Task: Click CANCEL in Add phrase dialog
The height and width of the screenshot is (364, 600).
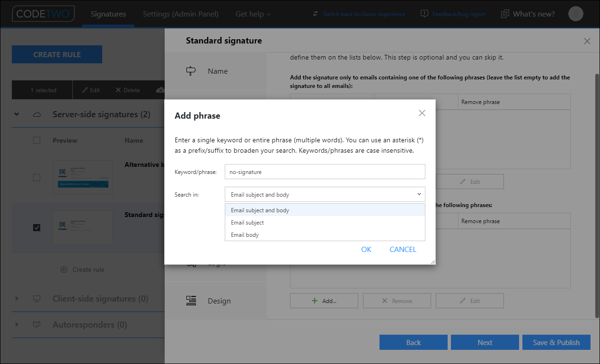Action: (403, 250)
